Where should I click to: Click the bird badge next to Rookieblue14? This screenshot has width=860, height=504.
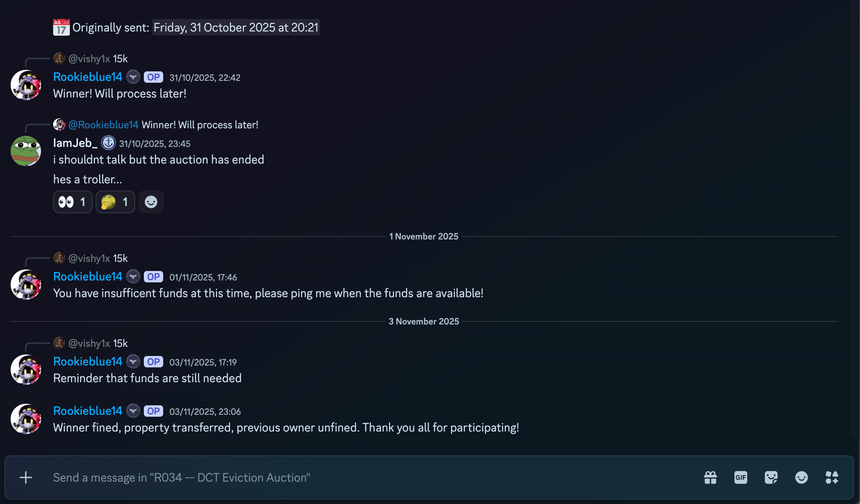(x=133, y=77)
